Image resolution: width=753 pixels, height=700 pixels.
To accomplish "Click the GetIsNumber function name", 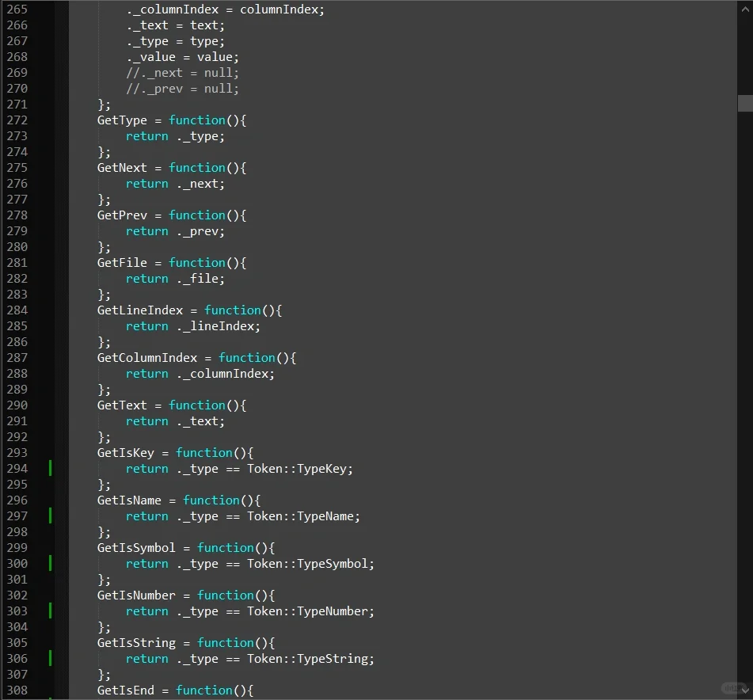I will [x=136, y=595].
